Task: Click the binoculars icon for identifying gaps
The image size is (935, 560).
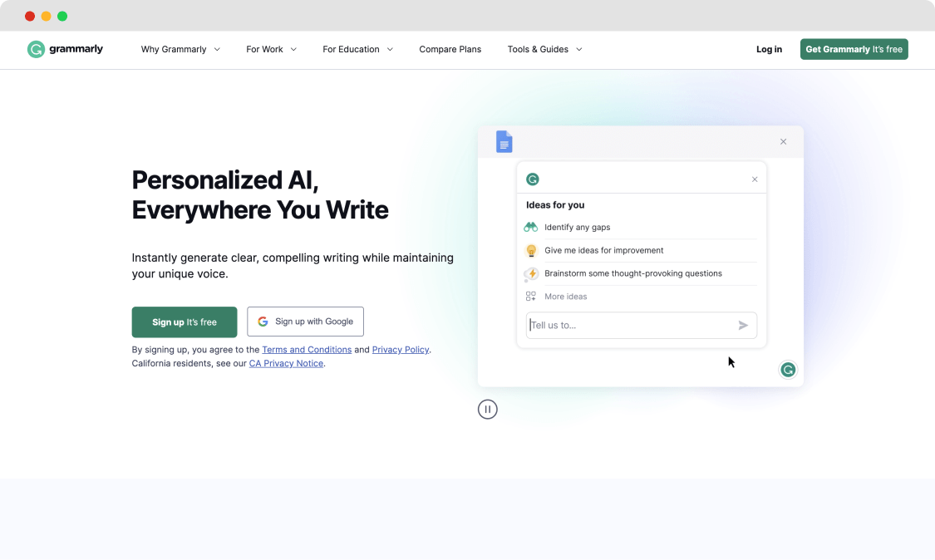Action: [x=531, y=227]
